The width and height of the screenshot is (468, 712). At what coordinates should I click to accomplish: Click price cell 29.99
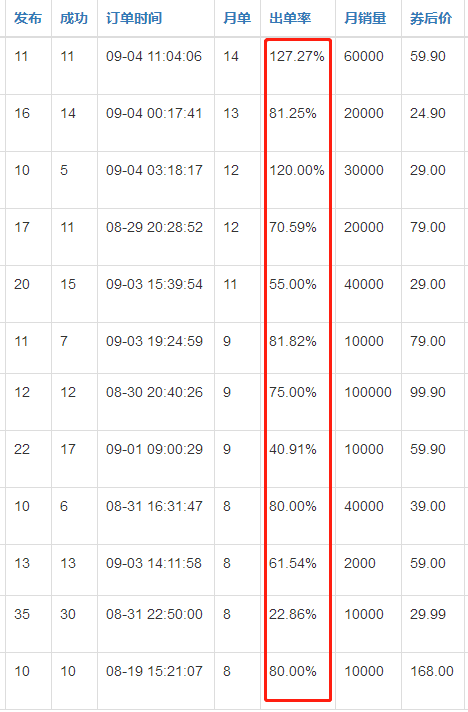click(428, 614)
